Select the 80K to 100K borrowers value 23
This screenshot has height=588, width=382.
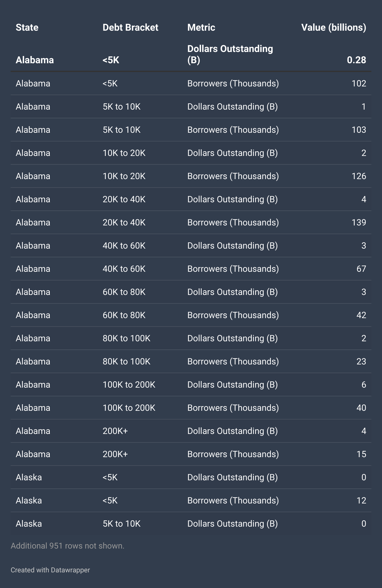click(361, 361)
